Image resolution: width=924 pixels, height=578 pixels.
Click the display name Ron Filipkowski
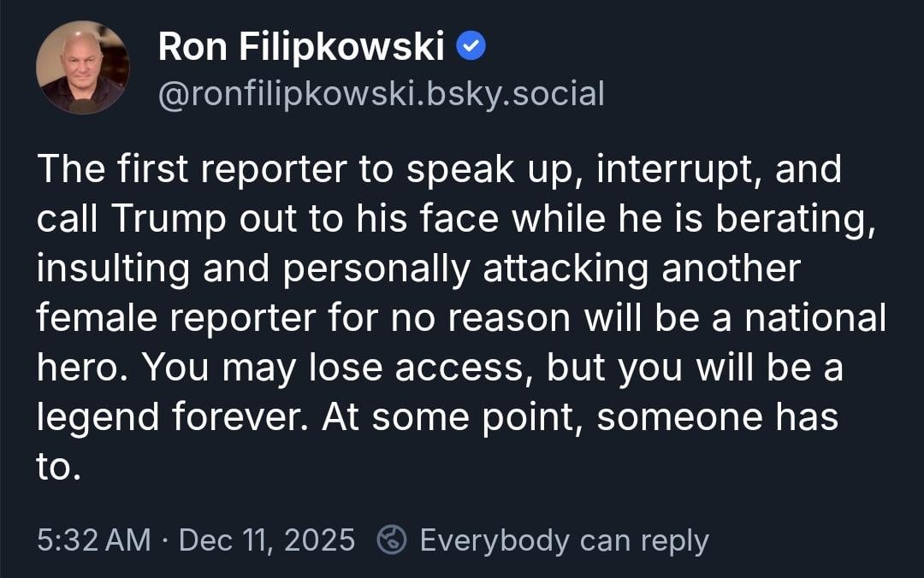(x=300, y=48)
